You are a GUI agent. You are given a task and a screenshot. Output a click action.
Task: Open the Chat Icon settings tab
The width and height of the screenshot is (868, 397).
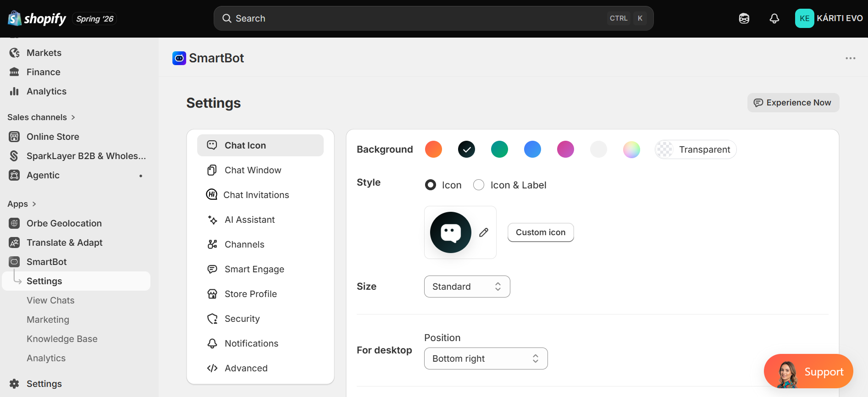click(260, 145)
